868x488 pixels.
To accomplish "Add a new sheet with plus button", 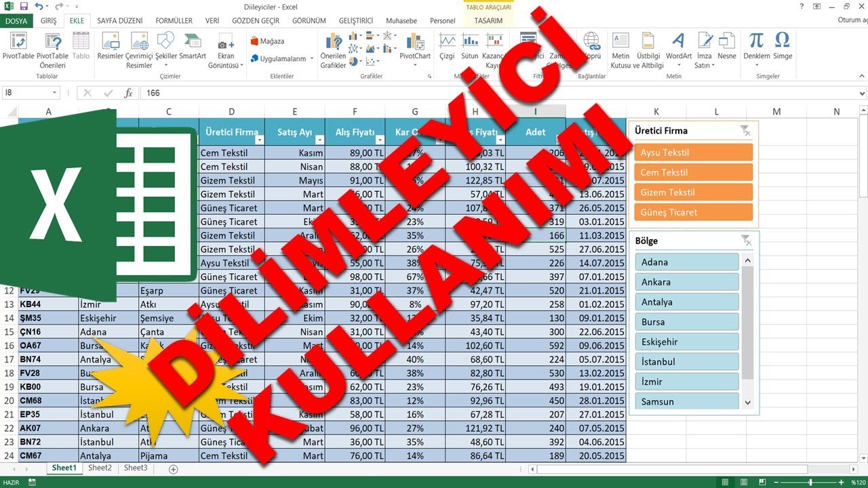I will pos(173,469).
